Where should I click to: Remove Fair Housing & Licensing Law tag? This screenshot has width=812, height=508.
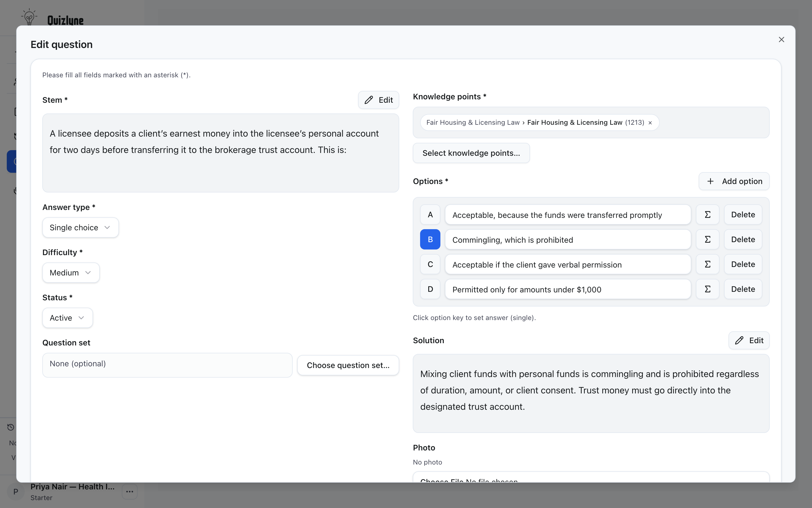click(x=650, y=123)
